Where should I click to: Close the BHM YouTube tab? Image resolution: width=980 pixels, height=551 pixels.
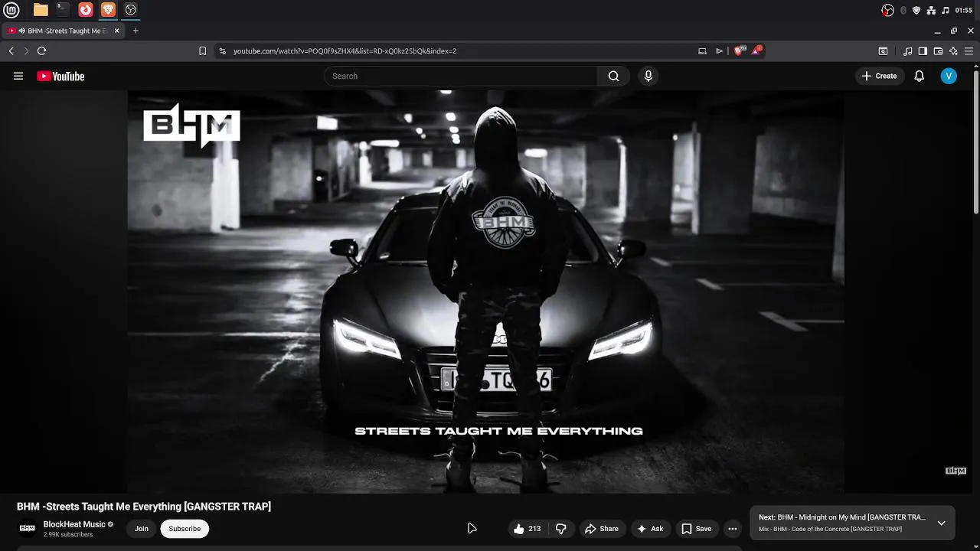116,31
